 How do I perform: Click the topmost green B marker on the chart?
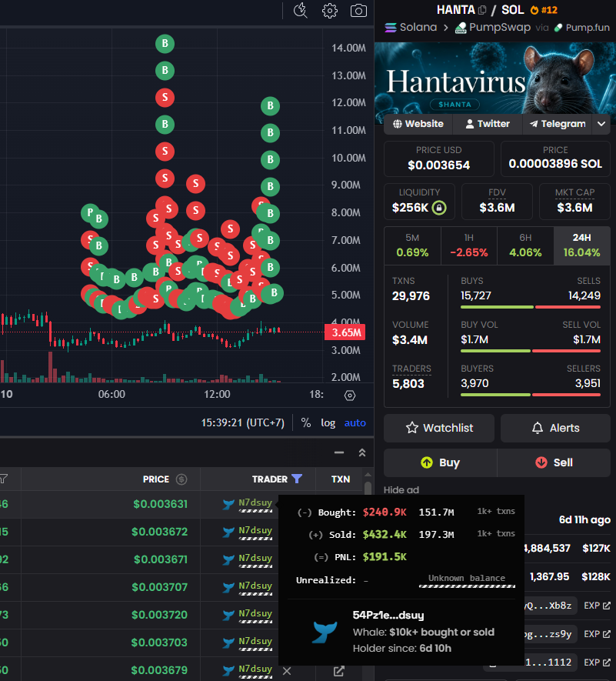(165, 43)
